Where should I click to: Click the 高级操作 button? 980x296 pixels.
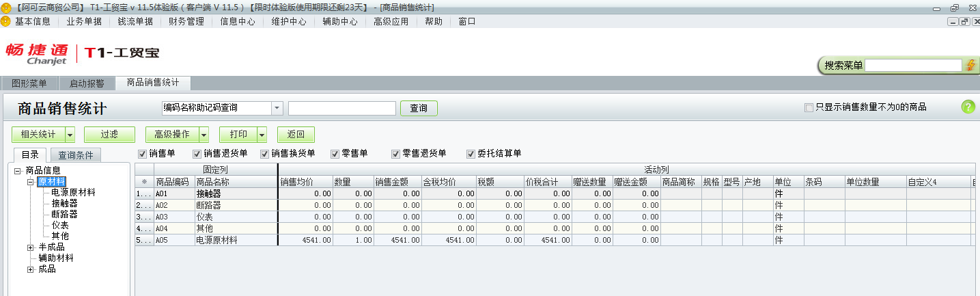(x=172, y=135)
